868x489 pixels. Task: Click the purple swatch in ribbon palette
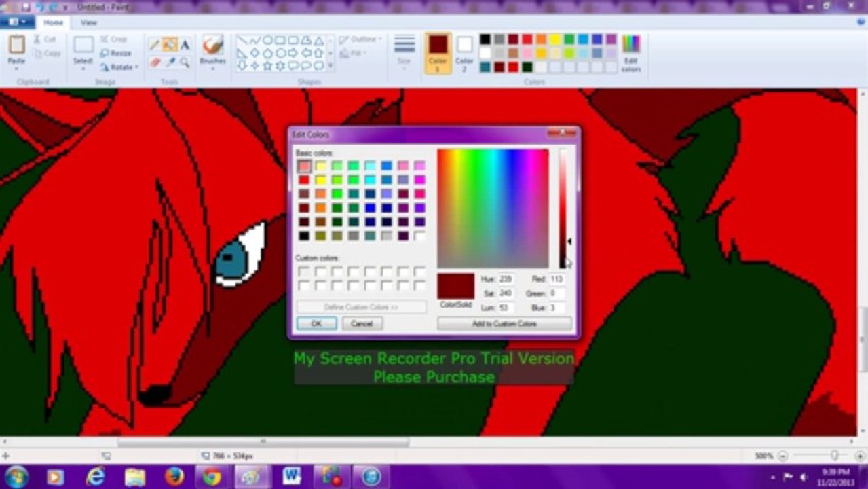tap(611, 39)
